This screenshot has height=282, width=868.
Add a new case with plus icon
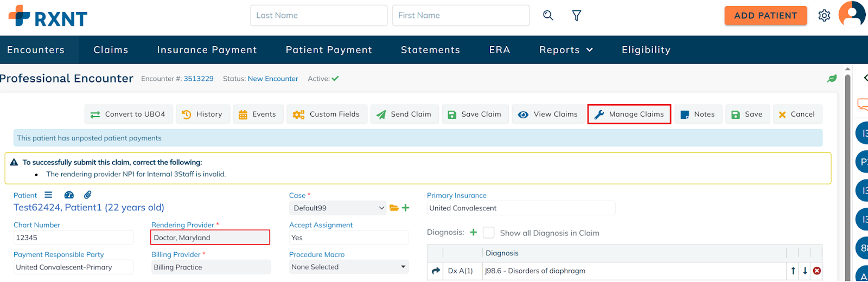(406, 208)
